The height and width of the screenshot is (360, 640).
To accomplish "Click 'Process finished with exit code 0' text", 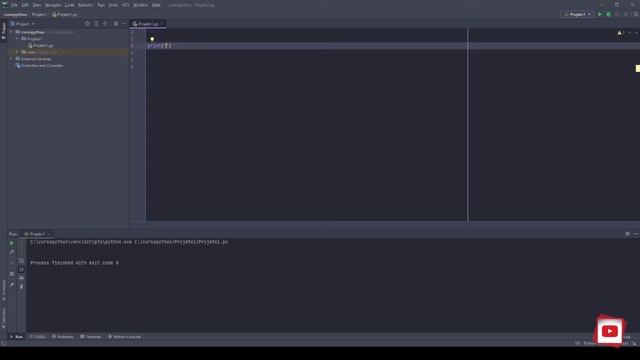I will pyautogui.click(x=75, y=263).
